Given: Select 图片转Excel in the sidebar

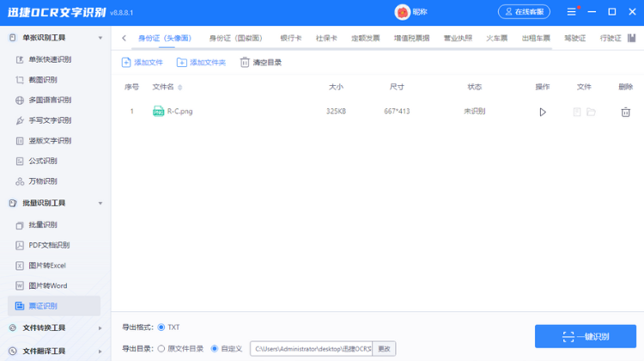Looking at the screenshot, I should tap(46, 266).
